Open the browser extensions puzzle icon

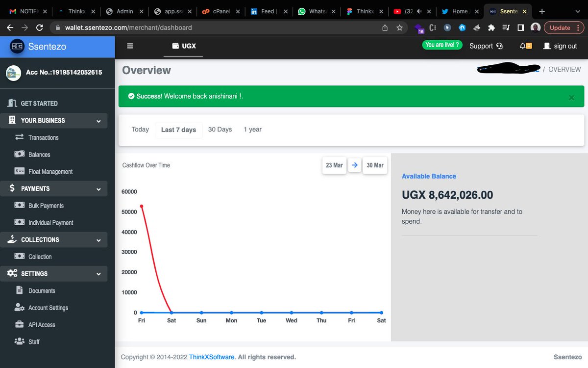pyautogui.click(x=491, y=28)
